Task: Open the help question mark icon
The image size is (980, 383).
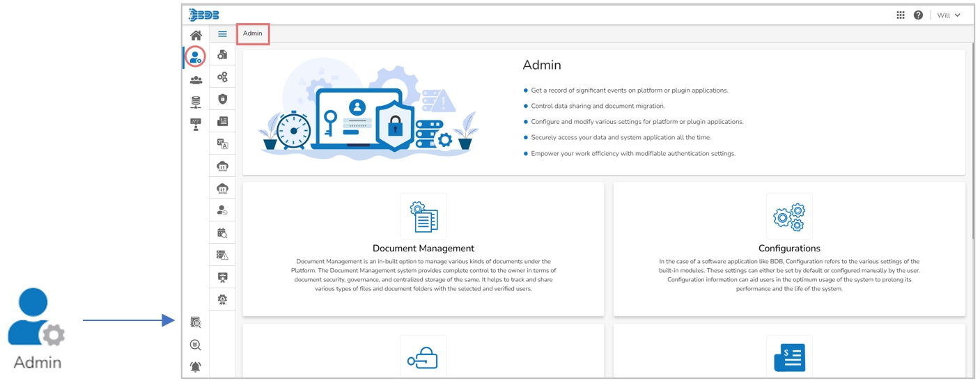Action: click(x=918, y=15)
